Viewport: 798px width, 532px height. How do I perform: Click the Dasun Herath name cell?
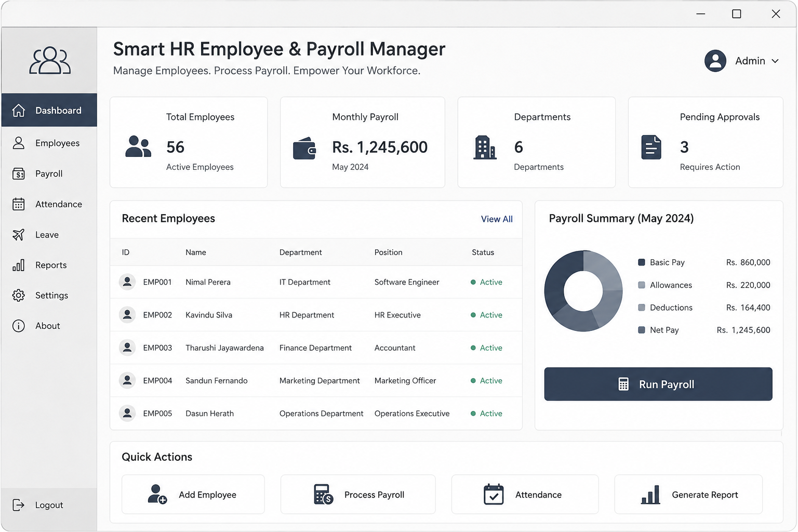click(x=209, y=414)
